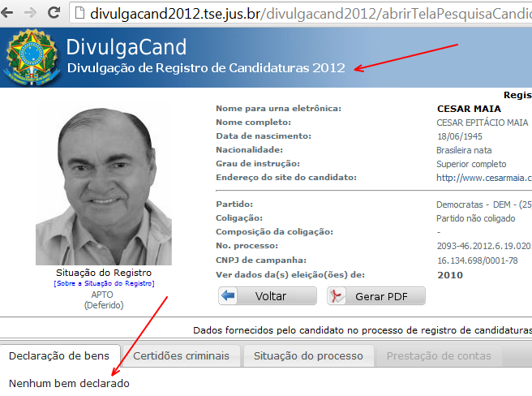Select the Prestação de contas tab
The width and height of the screenshot is (532, 396).
point(439,355)
